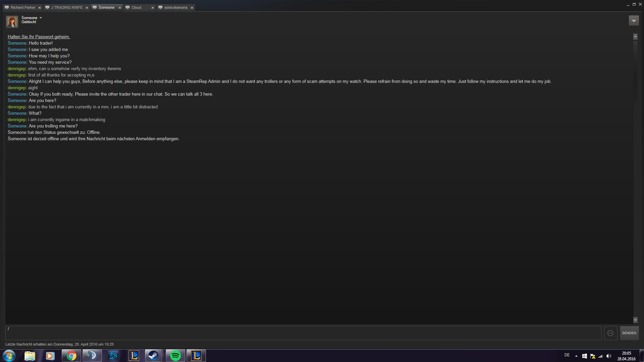644x362 pixels.
Task: Expand the dropdown arrow next to Someone's name
Action: click(x=41, y=18)
